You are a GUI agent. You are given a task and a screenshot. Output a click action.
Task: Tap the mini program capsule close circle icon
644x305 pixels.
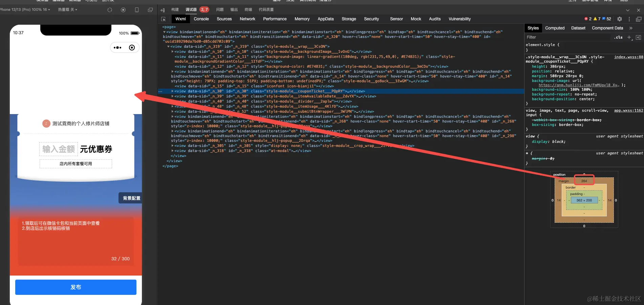132,48
